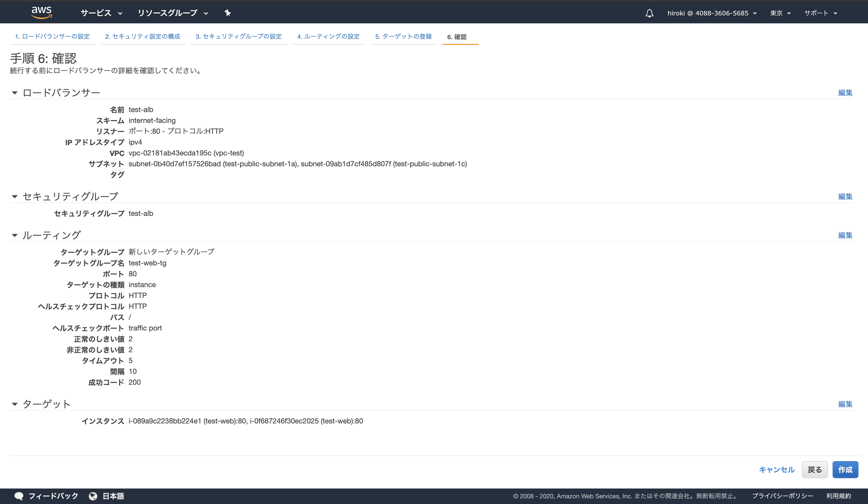Viewport: 868px width, 504px height.
Task: Click the AWS logo home icon
Action: pos(41,13)
